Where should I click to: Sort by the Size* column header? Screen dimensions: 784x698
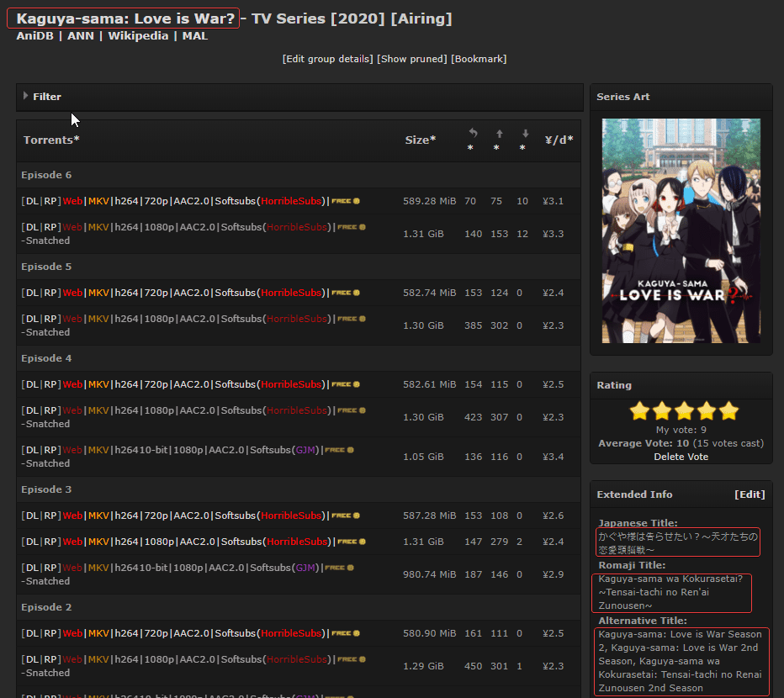point(420,140)
